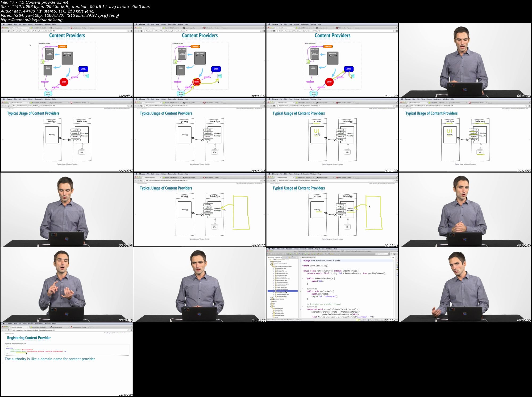Click the Activity box in 00:02:07 frame
The width and height of the screenshot is (532, 397).
pos(52,135)
